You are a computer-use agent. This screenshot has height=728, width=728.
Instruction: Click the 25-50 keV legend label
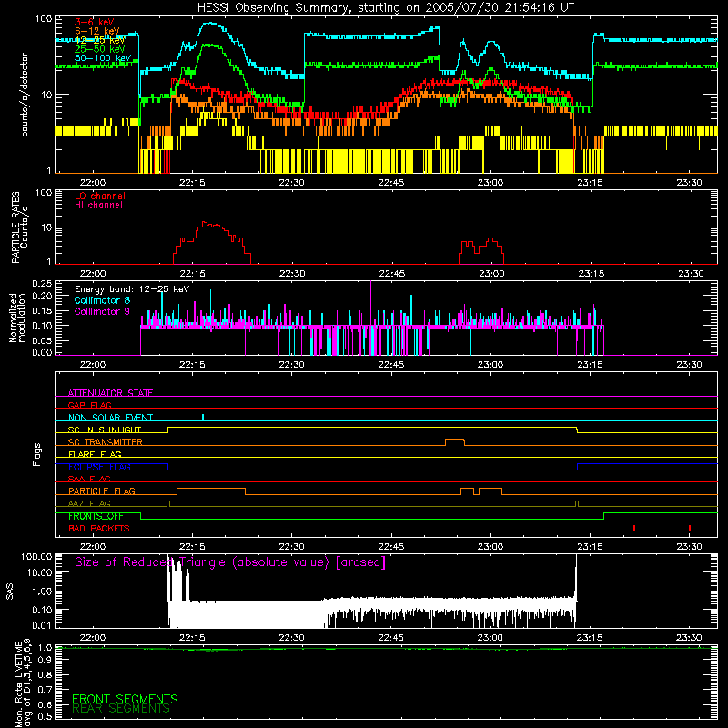[100, 49]
